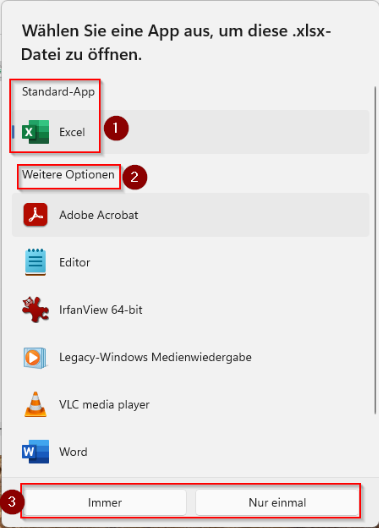Screen dimensions: 379x528
Task: Click the dialog title about .xlsx-Datei
Action: (x=176, y=42)
